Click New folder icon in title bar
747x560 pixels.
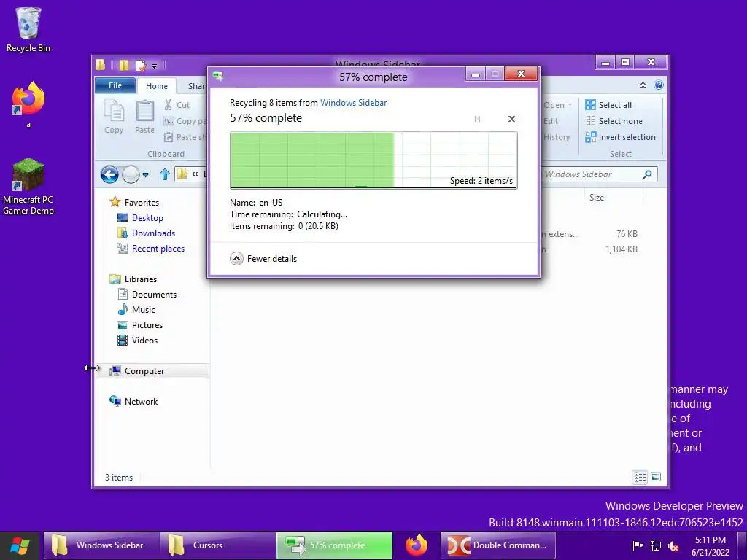point(124,65)
